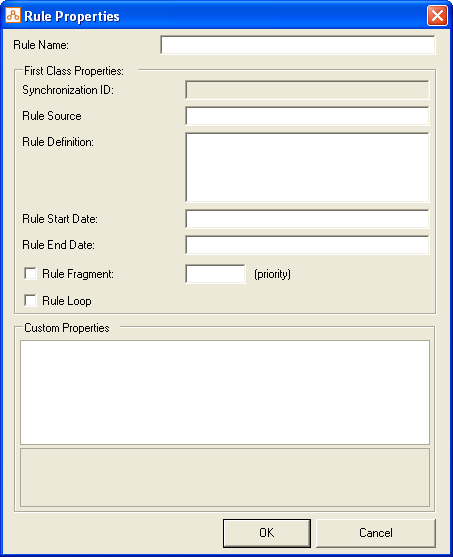The width and height of the screenshot is (453, 557).
Task: Dismiss dialog with the Cancel button
Action: click(x=376, y=533)
